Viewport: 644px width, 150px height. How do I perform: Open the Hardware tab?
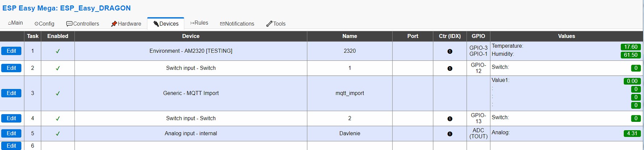[126, 23]
